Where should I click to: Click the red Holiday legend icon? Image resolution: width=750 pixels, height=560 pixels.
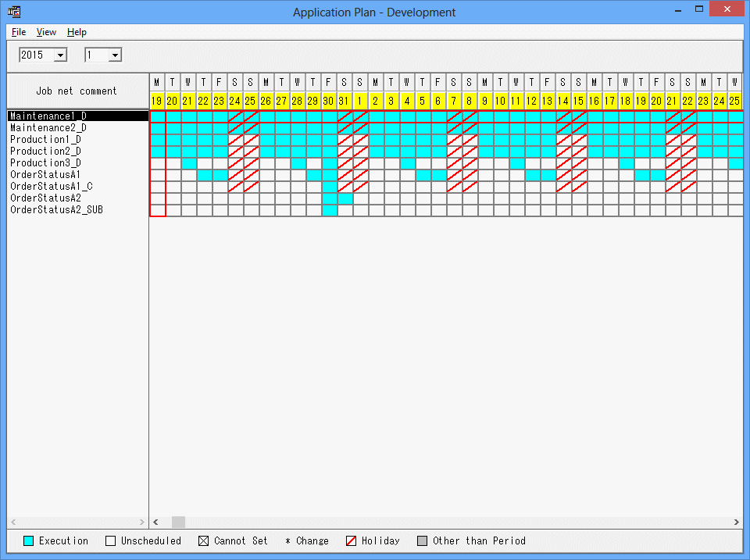pyautogui.click(x=352, y=540)
